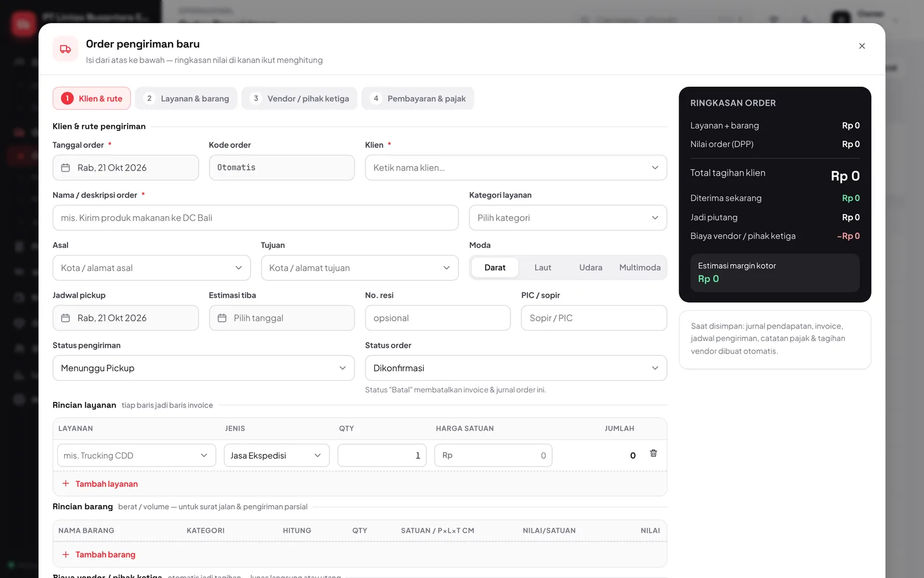This screenshot has width=924, height=578.
Task: Click the Jadi piutang summary row
Action: tap(775, 217)
